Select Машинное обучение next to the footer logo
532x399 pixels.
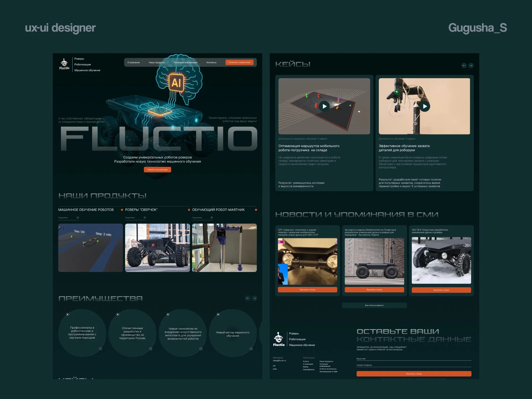click(302, 345)
